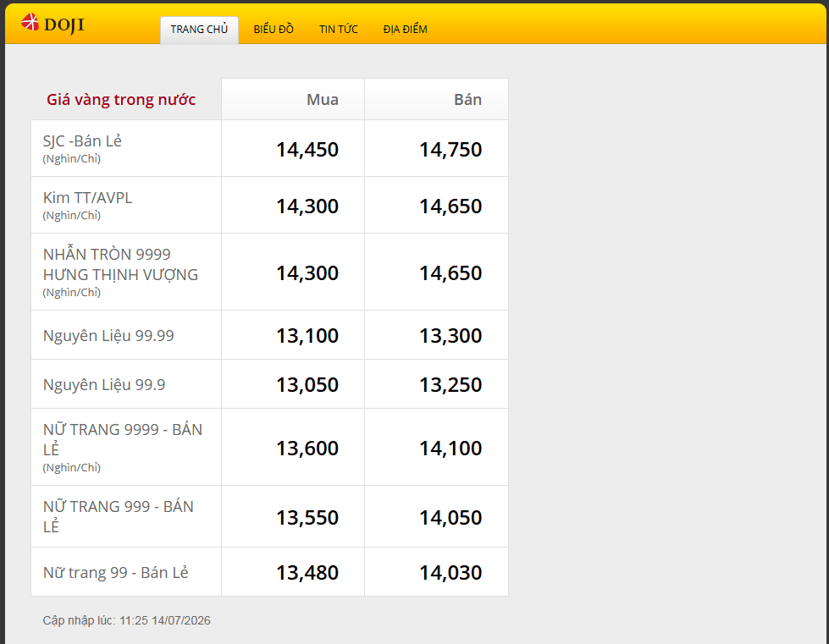The width and height of the screenshot is (829, 644).
Task: Select 'NỮ TRANG 999 - BÁN LẺ' label
Action: coord(119,516)
